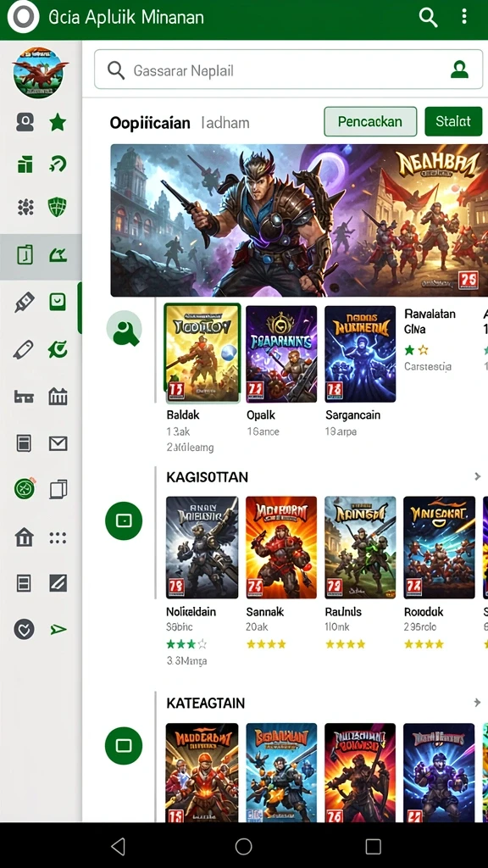The height and width of the screenshot is (868, 488).
Task: Click the Pencackan button
Action: tap(370, 121)
